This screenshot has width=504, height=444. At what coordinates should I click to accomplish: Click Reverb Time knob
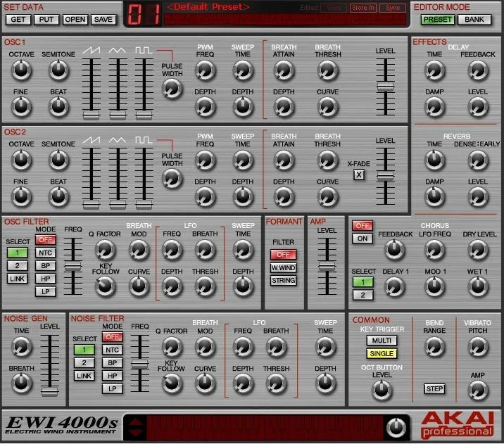click(x=434, y=160)
